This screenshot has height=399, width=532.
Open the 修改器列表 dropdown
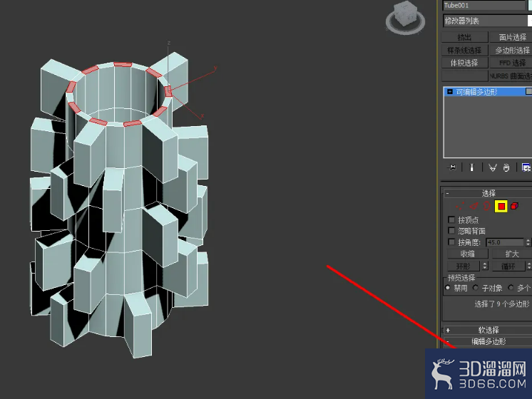[487, 21]
